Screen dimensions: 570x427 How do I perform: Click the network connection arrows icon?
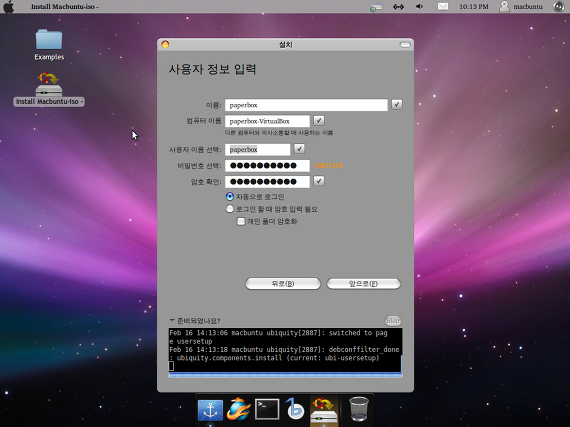[x=398, y=7]
